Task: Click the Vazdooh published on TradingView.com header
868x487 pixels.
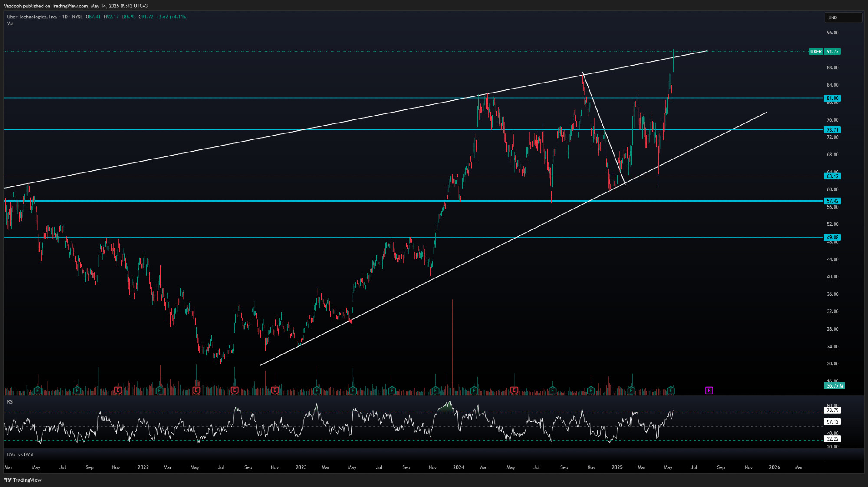Action: pyautogui.click(x=76, y=6)
